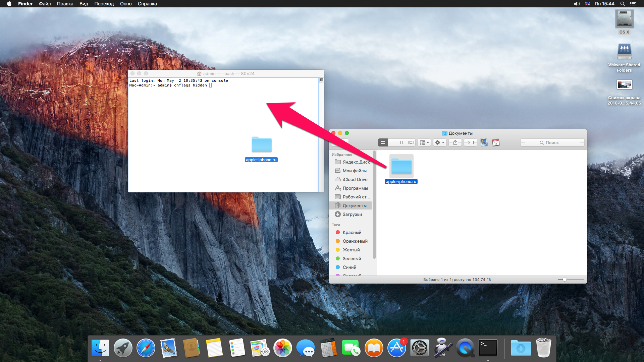Expand the Tags section in sidebar

[337, 225]
